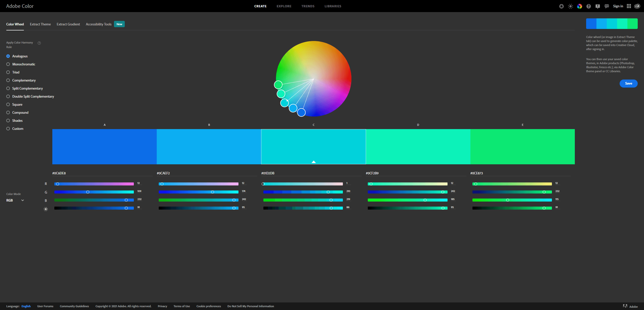Click the color wheel logo icon
This screenshot has height=310, width=644.
tap(579, 6)
